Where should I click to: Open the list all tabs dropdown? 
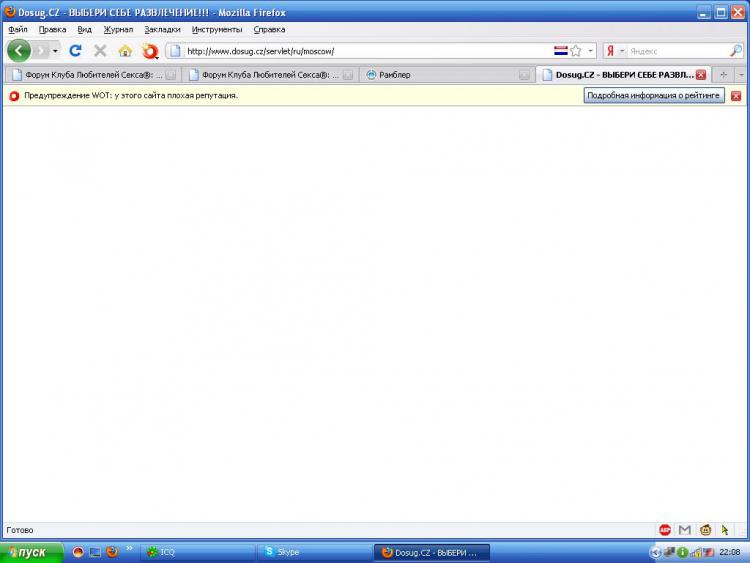(741, 75)
